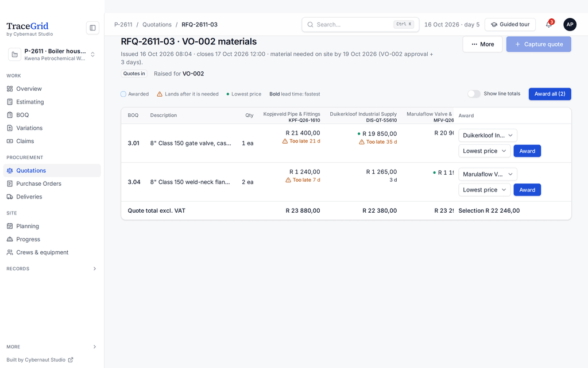Viewport: 588px width, 368px height.
Task: Expand the Records section
Action: 52,269
